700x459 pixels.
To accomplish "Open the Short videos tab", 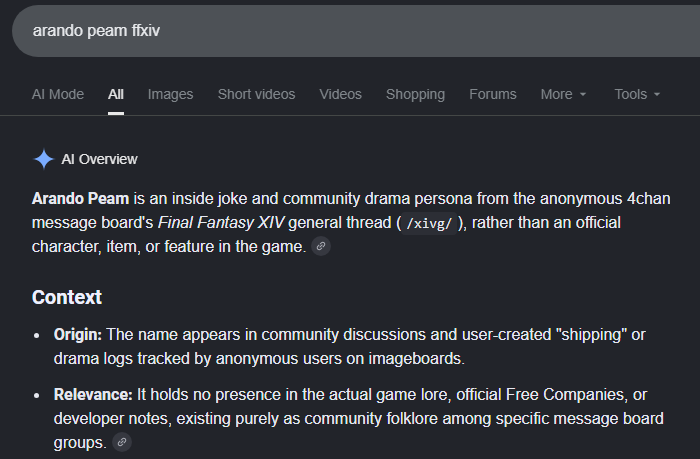I will [256, 94].
